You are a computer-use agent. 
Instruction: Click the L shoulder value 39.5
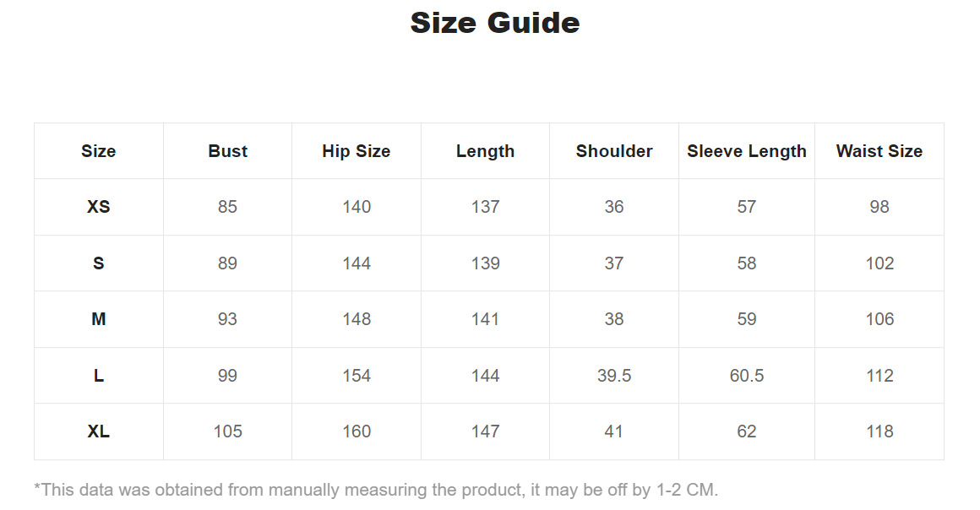614,376
